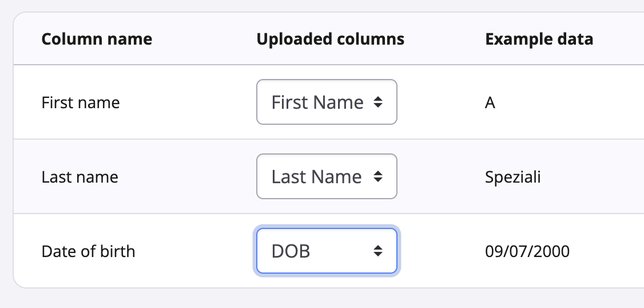644x308 pixels.
Task: Select the 'First name' row label
Action: (x=81, y=103)
